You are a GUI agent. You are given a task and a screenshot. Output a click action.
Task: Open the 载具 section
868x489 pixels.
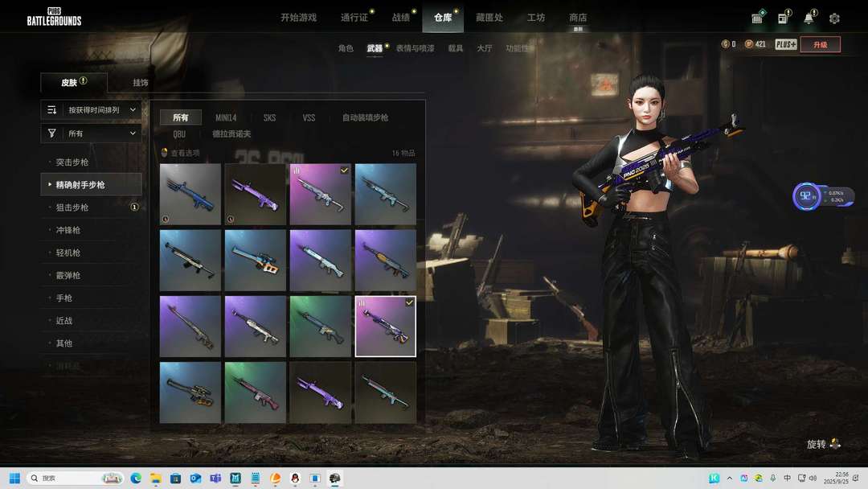(456, 48)
